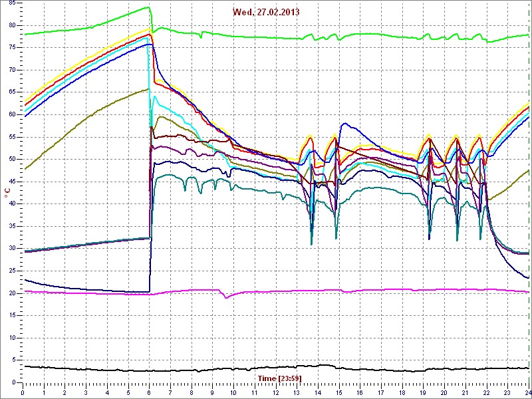This screenshot has width=532, height=399.
Task: Click hour "17" on the time axis
Action: point(381,392)
